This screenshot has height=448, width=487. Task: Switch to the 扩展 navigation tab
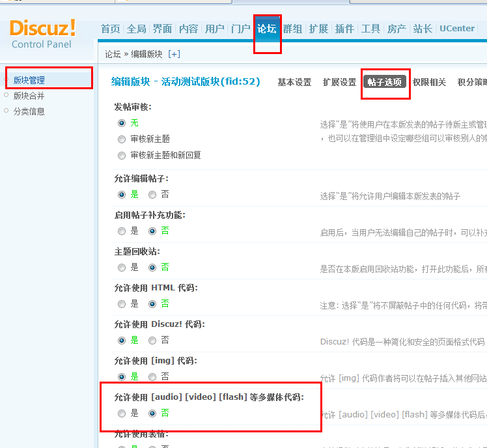coord(318,29)
